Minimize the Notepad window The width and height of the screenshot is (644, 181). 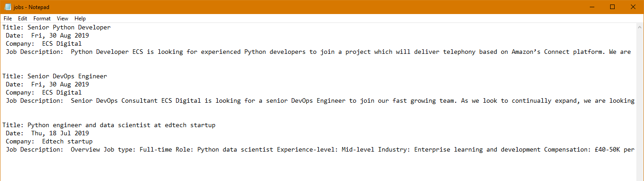pos(592,7)
